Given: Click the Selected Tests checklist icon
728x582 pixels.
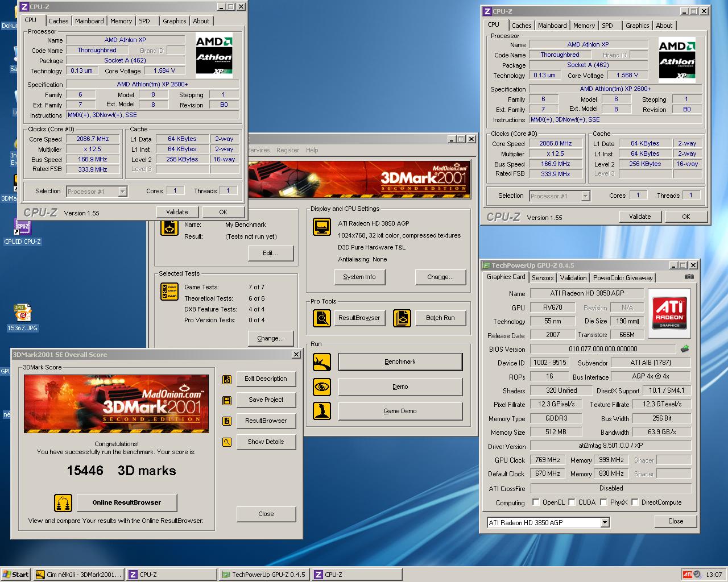Looking at the screenshot, I should [169, 292].
